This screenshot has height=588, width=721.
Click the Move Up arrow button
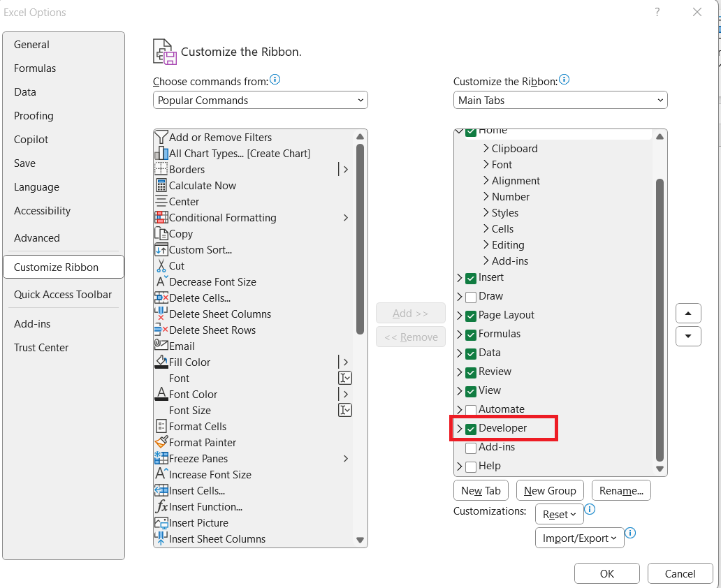[688, 314]
